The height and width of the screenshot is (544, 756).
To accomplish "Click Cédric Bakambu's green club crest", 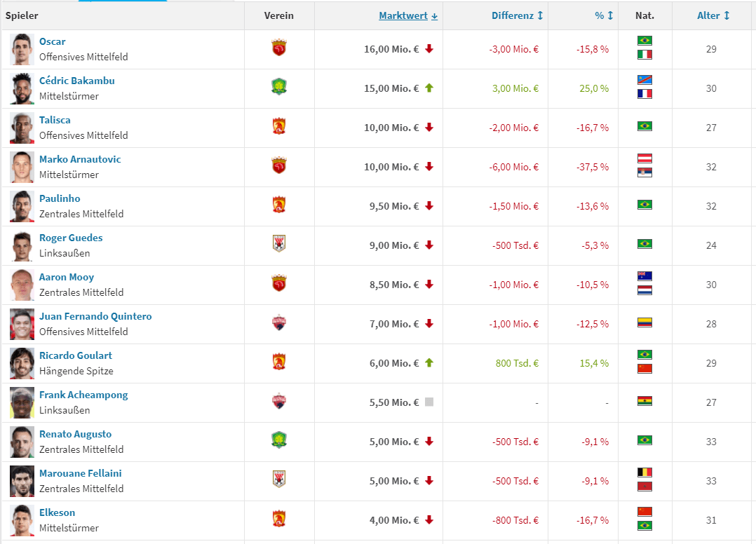I will (x=279, y=88).
